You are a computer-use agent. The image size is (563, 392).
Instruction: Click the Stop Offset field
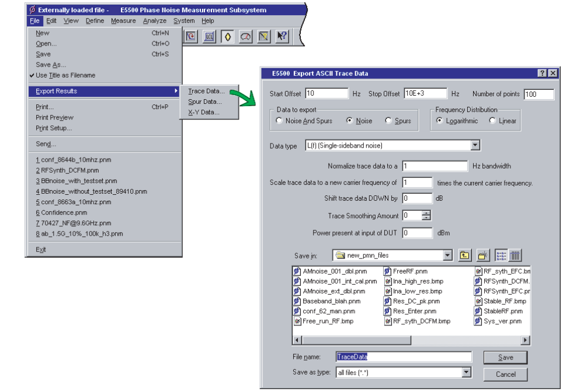[426, 93]
